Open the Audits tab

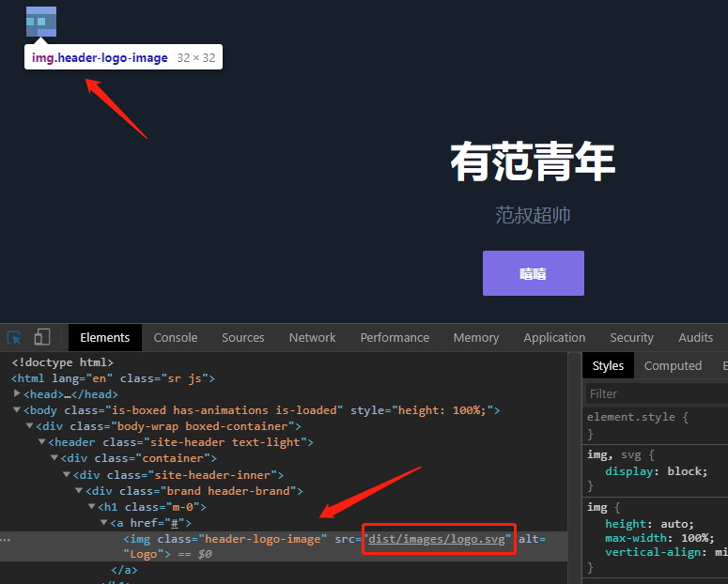click(x=695, y=337)
